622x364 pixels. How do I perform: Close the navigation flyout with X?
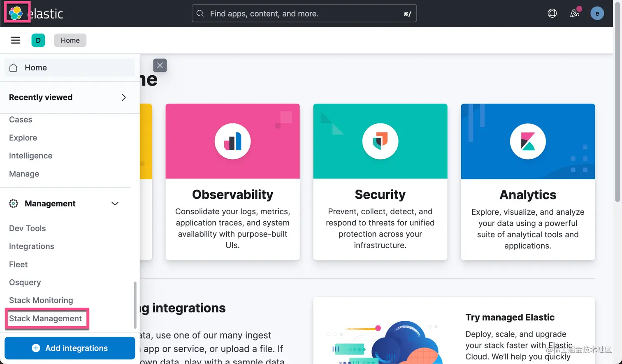pyautogui.click(x=160, y=65)
